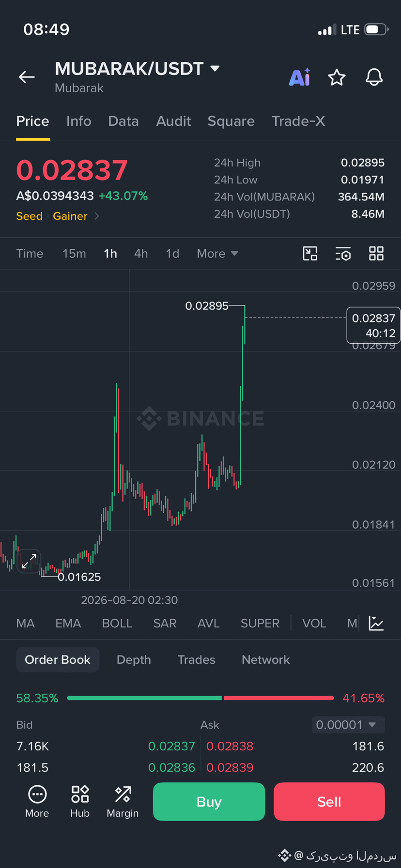Tap bid quantity 7.16K
Screen dimensions: 401x868
[32, 746]
